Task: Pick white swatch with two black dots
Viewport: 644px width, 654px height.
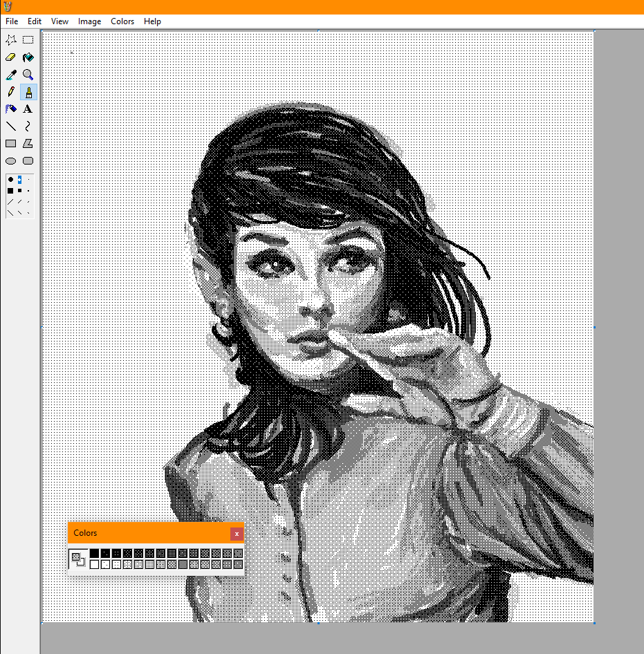Action: click(106, 564)
